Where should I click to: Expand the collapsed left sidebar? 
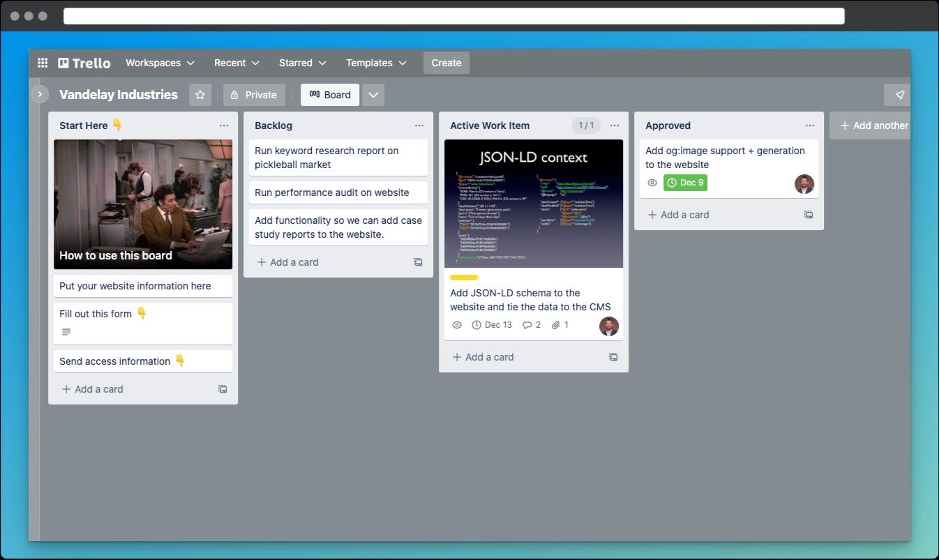(x=40, y=94)
